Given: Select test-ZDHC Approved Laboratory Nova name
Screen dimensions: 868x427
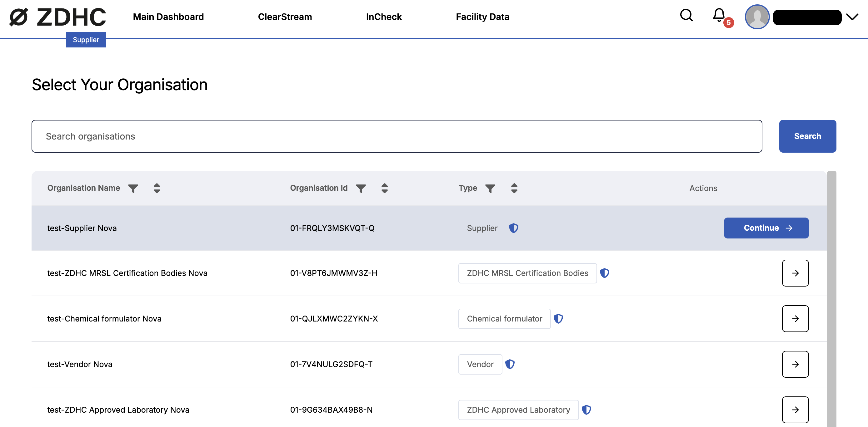Looking at the screenshot, I should click(118, 410).
